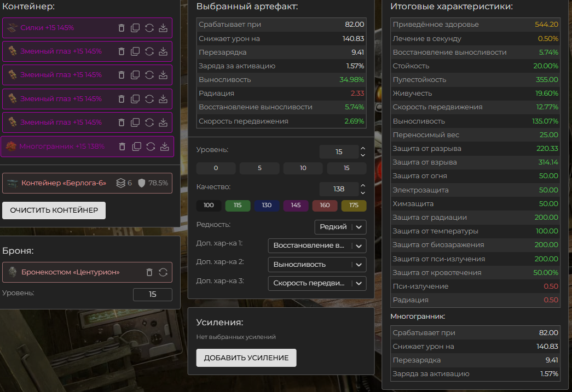
Task: Expand the Доп. хар-ка 1 dropdown
Action: [x=316, y=246]
